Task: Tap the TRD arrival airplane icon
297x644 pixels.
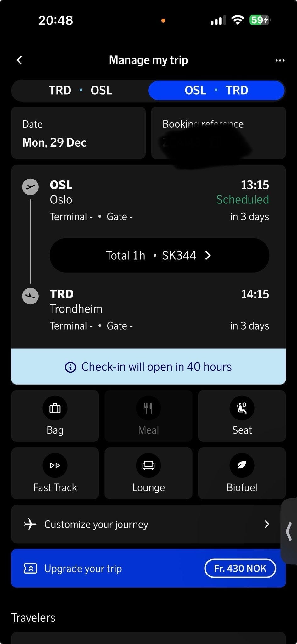Action: pos(31,296)
